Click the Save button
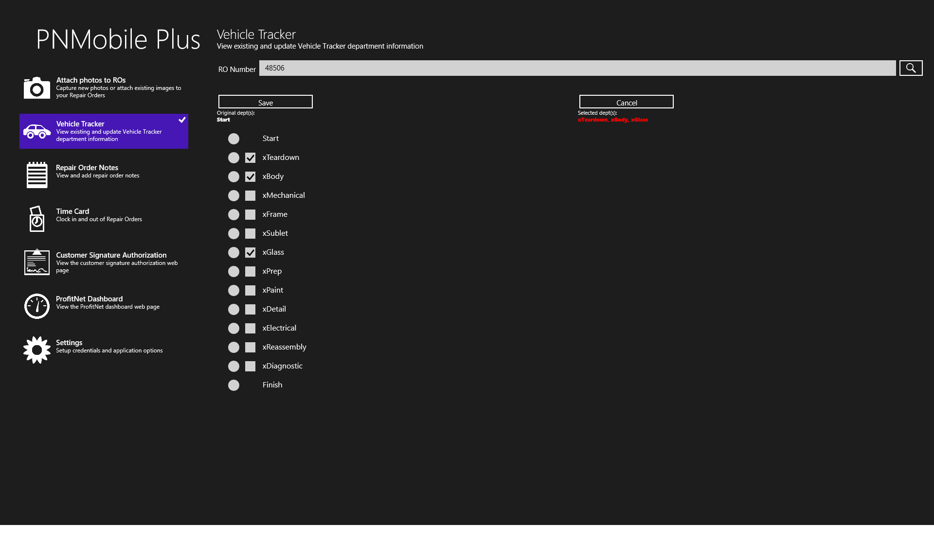 (x=265, y=102)
